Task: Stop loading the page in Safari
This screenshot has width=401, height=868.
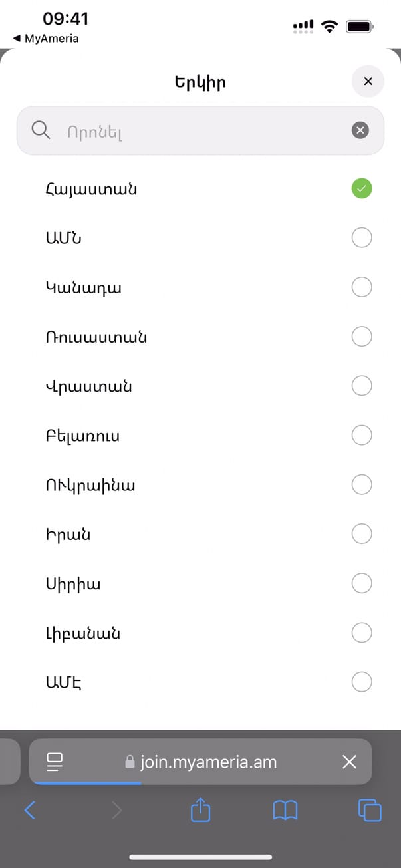Action: point(349,762)
